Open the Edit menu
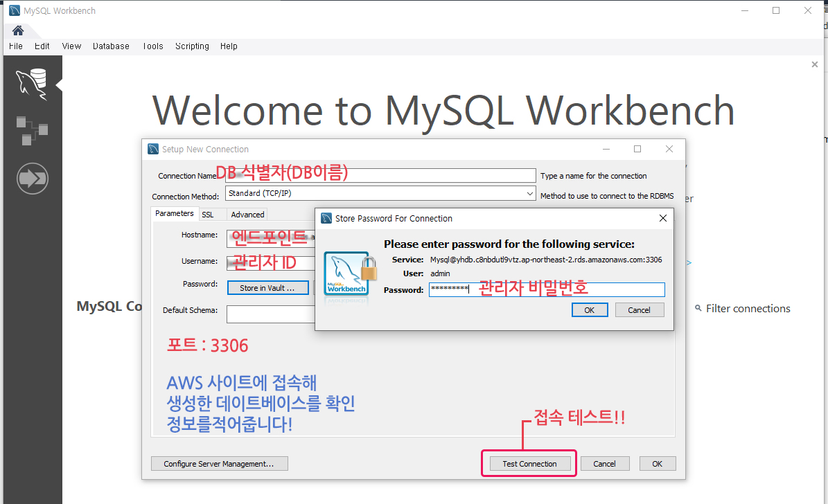The height and width of the screenshot is (504, 828). coord(42,46)
